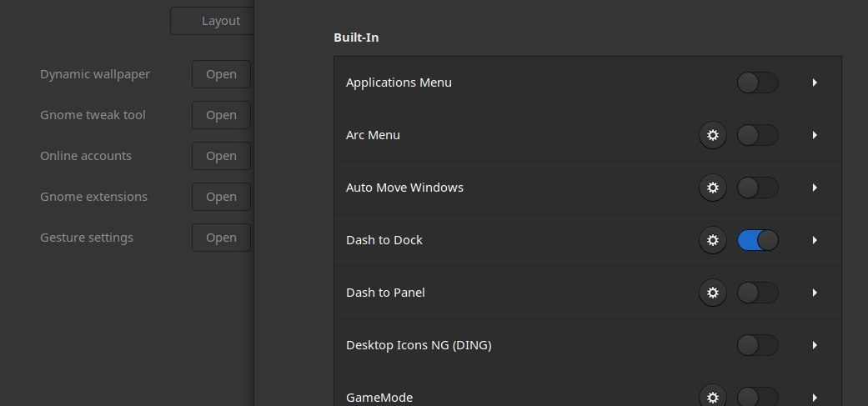This screenshot has width=868, height=406.
Task: Turn on Auto Move Windows
Action: coord(757,188)
